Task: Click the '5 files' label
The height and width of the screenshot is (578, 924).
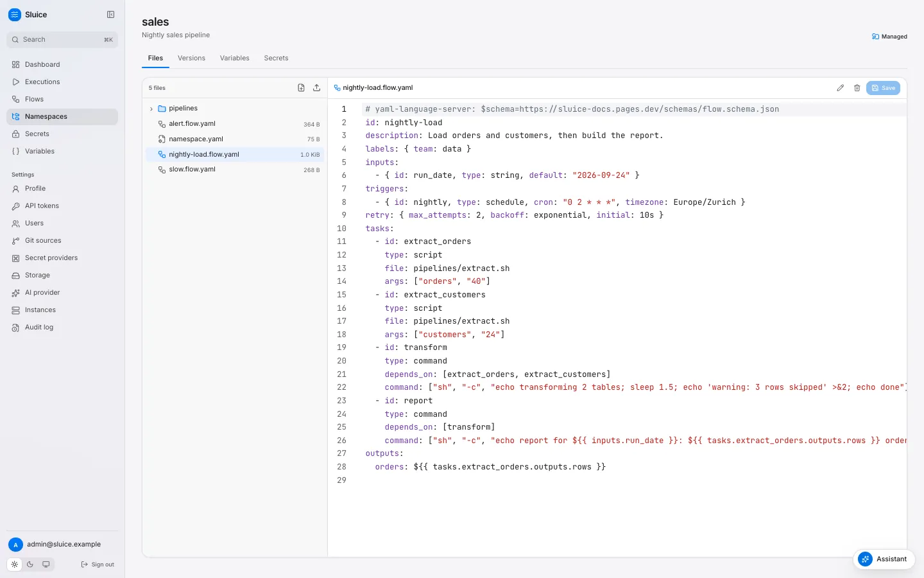Action: click(157, 88)
